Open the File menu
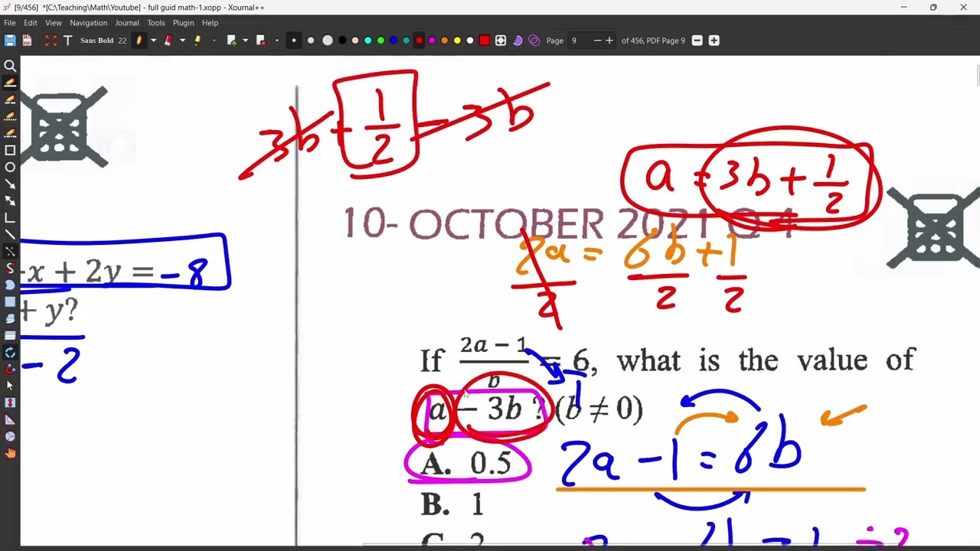 10,23
